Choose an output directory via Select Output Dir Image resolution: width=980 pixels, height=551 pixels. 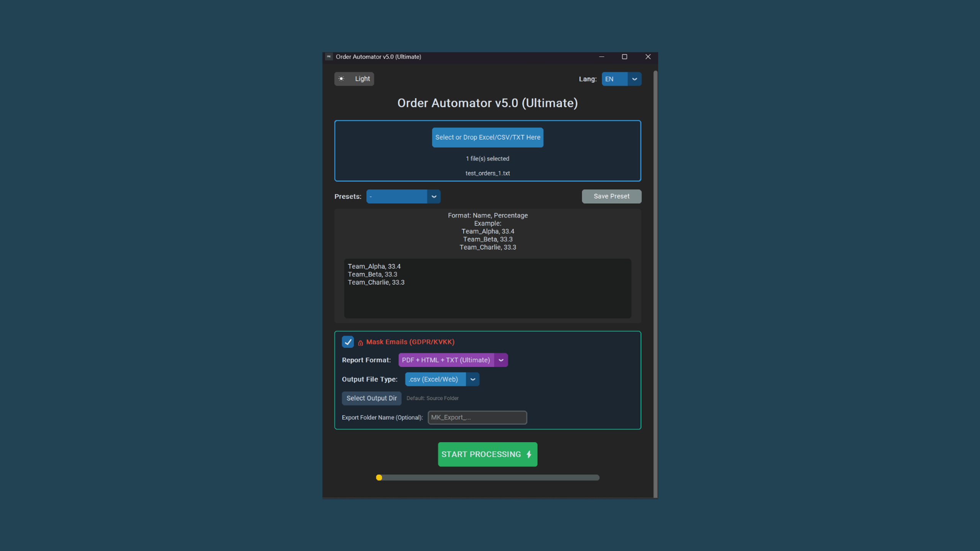pos(371,398)
